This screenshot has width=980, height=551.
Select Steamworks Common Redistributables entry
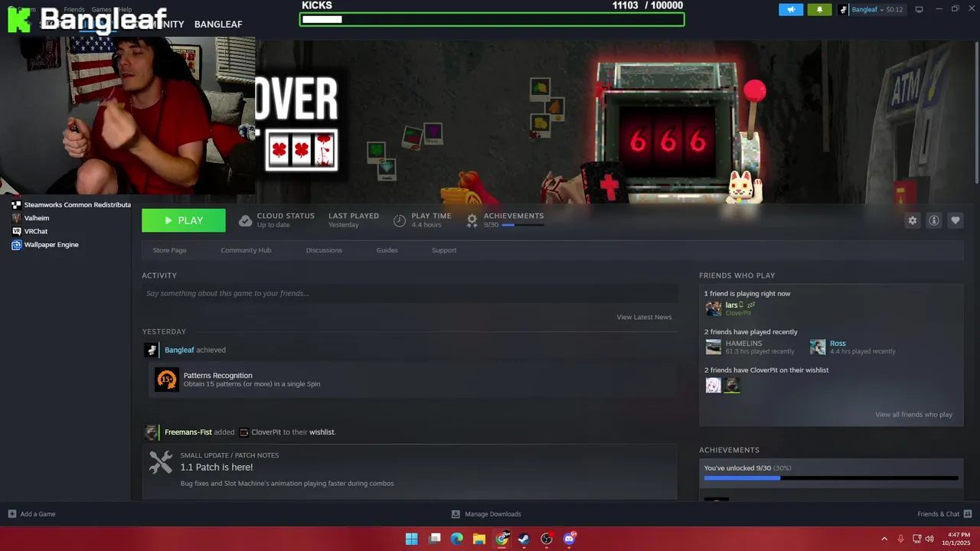(71, 205)
